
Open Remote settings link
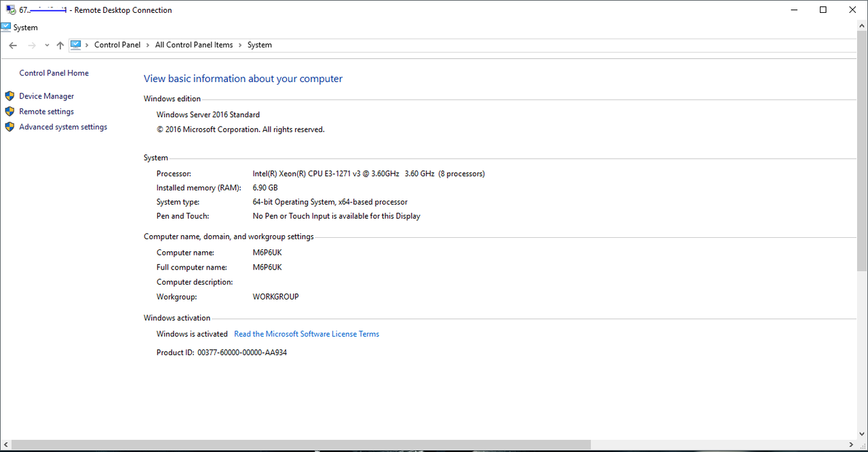point(46,112)
